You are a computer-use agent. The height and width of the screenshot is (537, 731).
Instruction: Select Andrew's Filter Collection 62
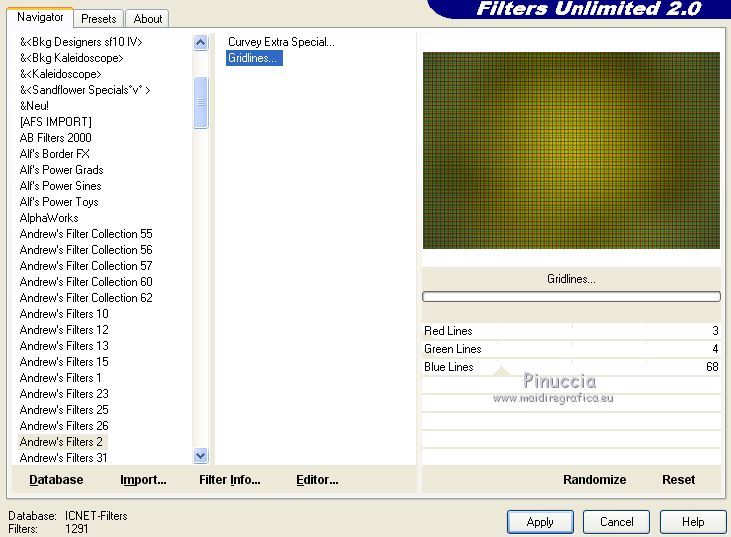[86, 297]
